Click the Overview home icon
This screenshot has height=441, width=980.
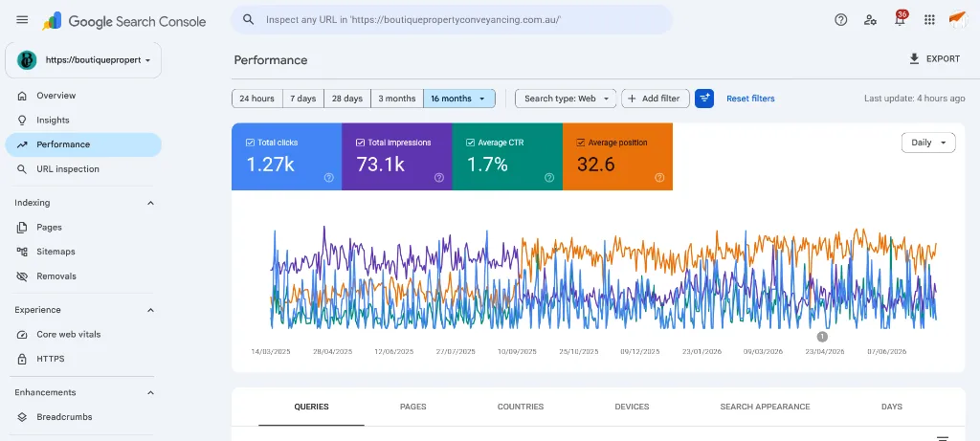click(x=22, y=96)
